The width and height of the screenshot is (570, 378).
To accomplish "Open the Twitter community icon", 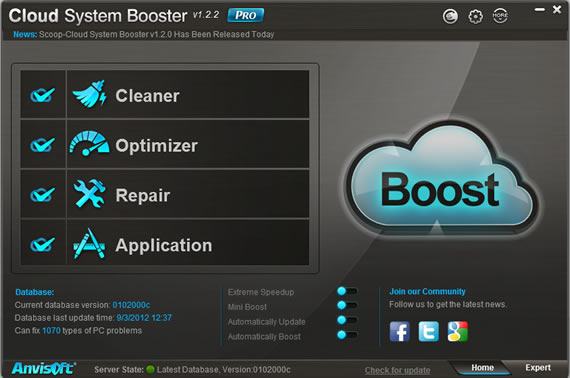I will pos(429,331).
